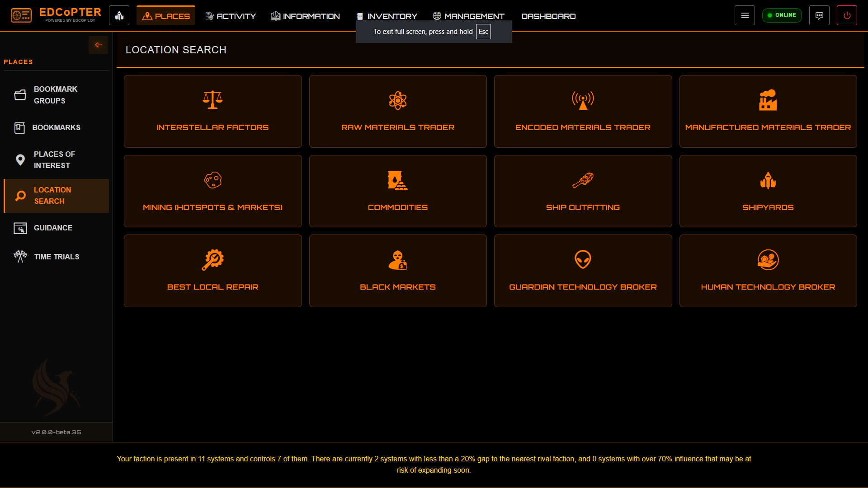The height and width of the screenshot is (488, 868).
Task: Open Interstellar Factors scales tile
Action: click(x=212, y=111)
